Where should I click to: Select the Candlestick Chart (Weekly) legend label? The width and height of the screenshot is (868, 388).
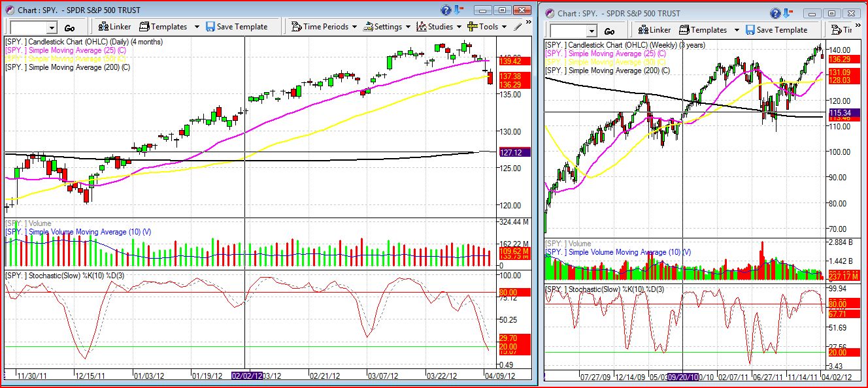(627, 45)
